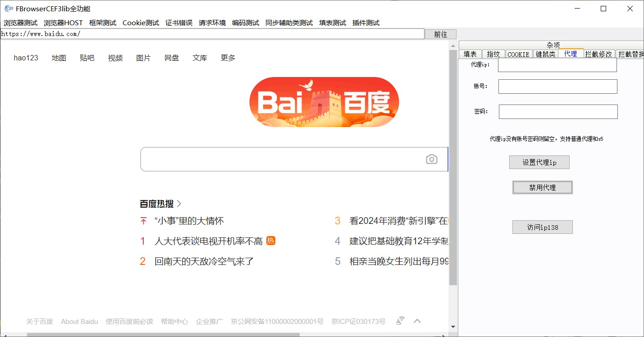Image resolution: width=644 pixels, height=337 pixels.
Task: Expand 百度热搜 with chevron arrow
Action: click(179, 204)
